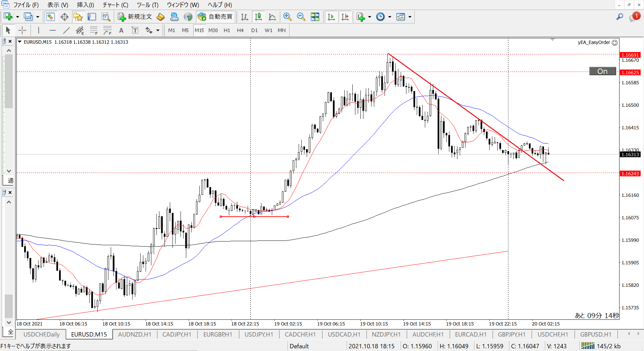The image size is (644, 351).
Task: Switch timeframe to W1
Action: click(268, 30)
